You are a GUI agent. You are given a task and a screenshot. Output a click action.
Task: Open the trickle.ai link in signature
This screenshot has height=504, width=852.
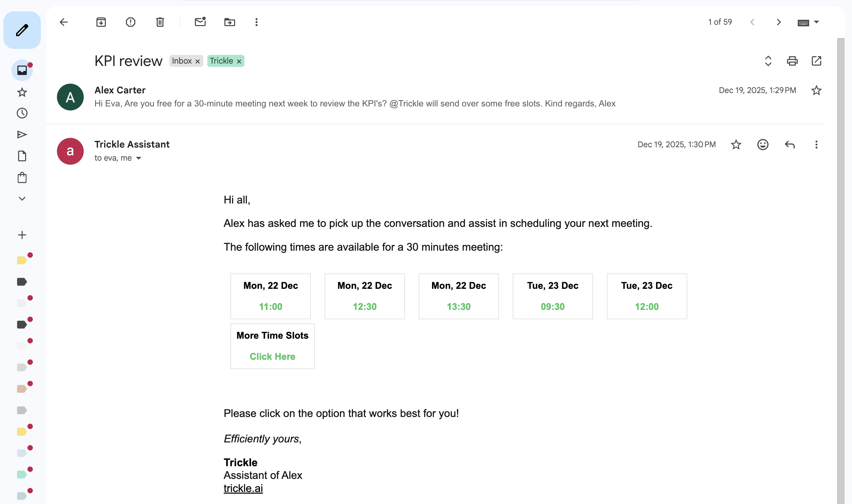243,488
